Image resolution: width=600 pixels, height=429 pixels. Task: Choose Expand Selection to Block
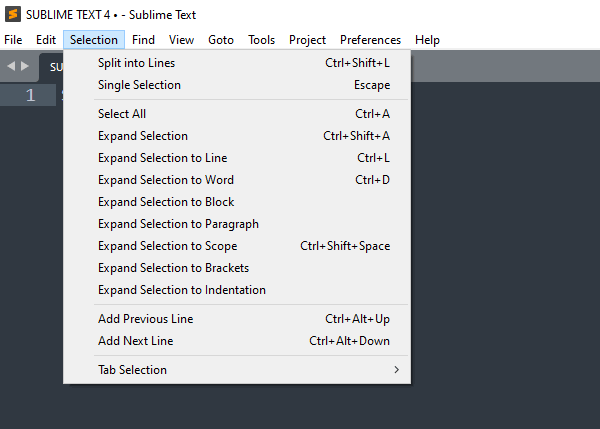(x=237, y=202)
